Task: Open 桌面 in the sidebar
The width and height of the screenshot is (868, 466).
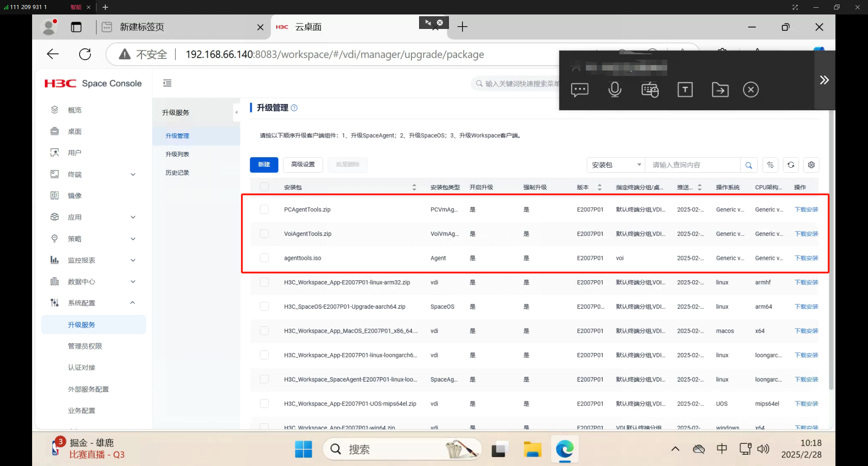Action: coord(75,132)
